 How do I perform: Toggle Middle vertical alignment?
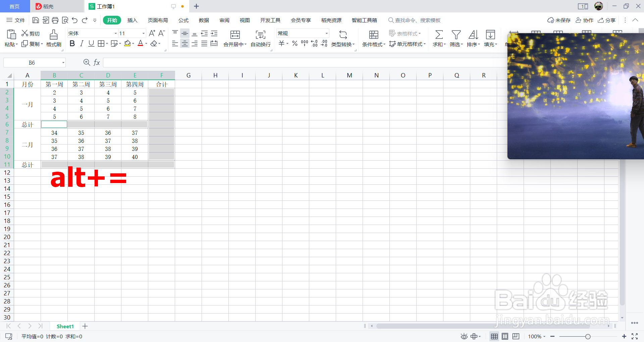point(185,33)
